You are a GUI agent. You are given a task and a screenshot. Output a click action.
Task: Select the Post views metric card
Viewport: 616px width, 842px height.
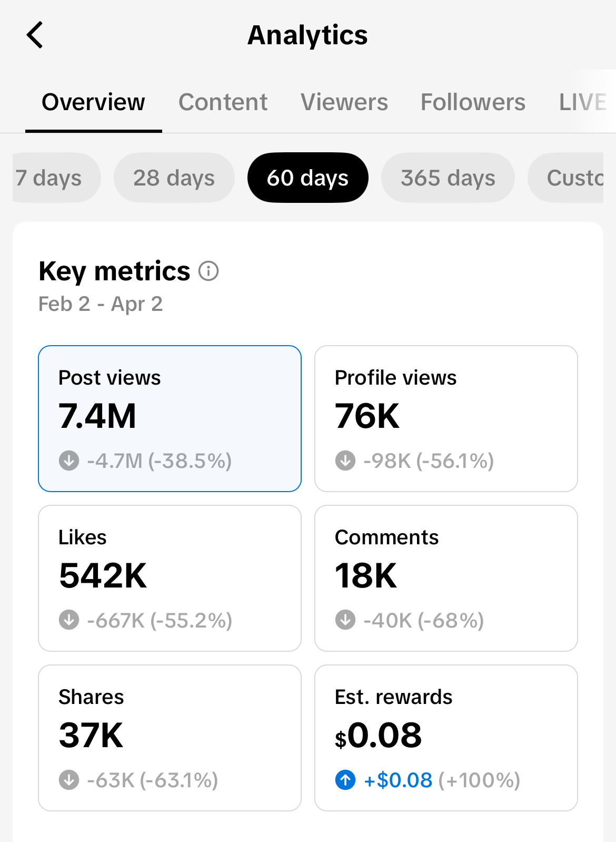pos(170,418)
